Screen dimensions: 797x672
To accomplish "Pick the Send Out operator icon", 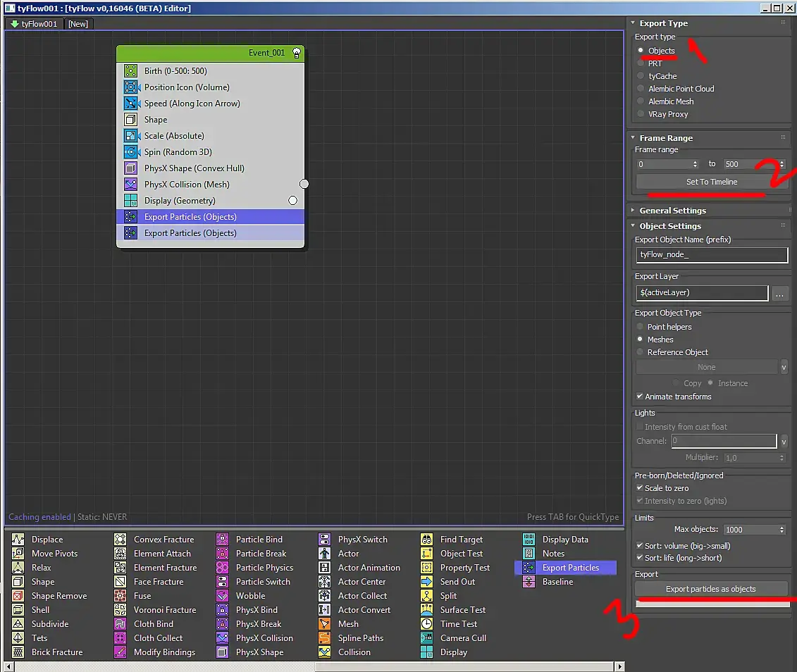I will pyautogui.click(x=426, y=582).
